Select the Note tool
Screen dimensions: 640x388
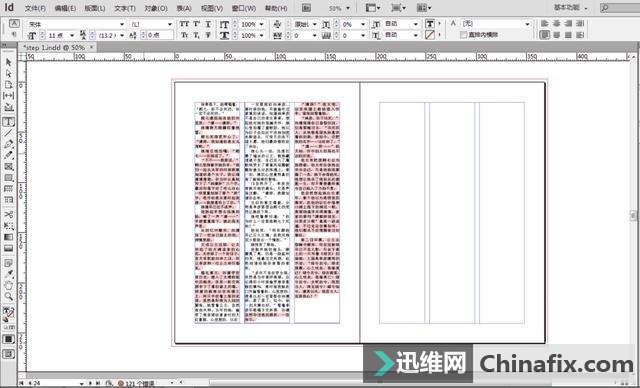click(x=9, y=263)
